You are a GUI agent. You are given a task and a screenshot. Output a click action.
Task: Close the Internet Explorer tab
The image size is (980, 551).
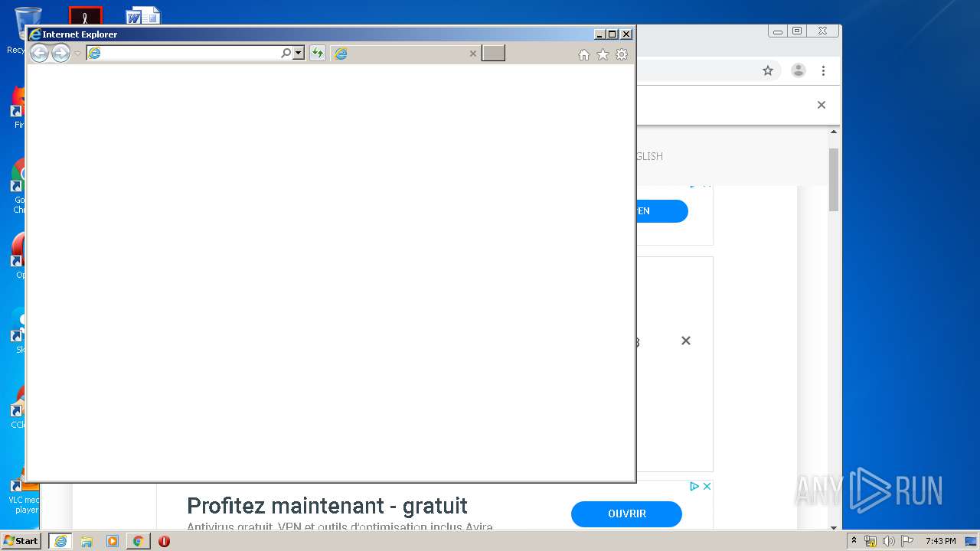[472, 54]
